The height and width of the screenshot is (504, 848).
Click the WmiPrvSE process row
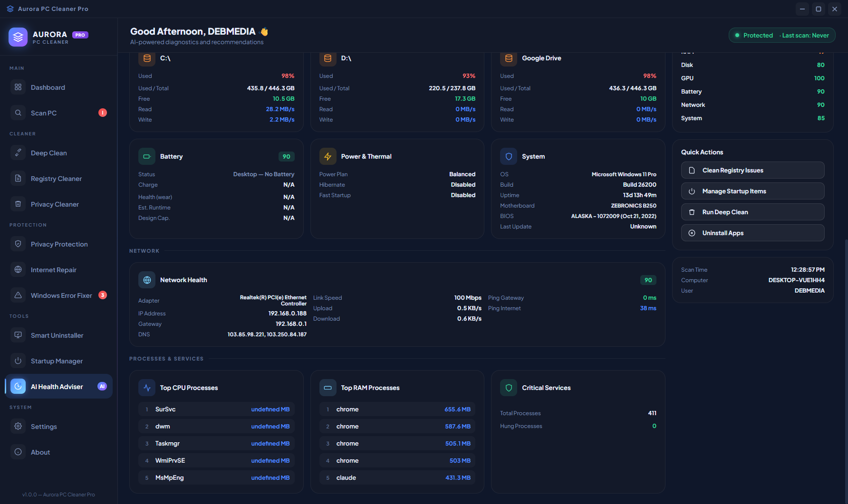click(x=216, y=461)
